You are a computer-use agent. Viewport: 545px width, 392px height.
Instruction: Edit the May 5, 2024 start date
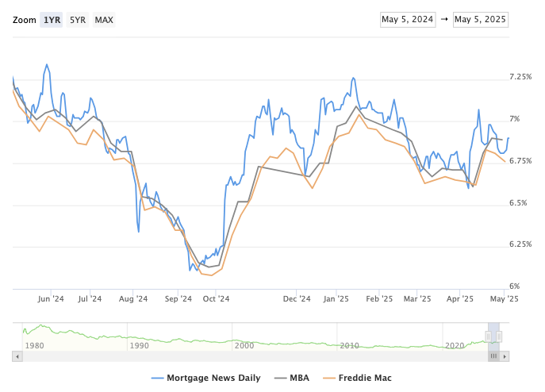(408, 20)
